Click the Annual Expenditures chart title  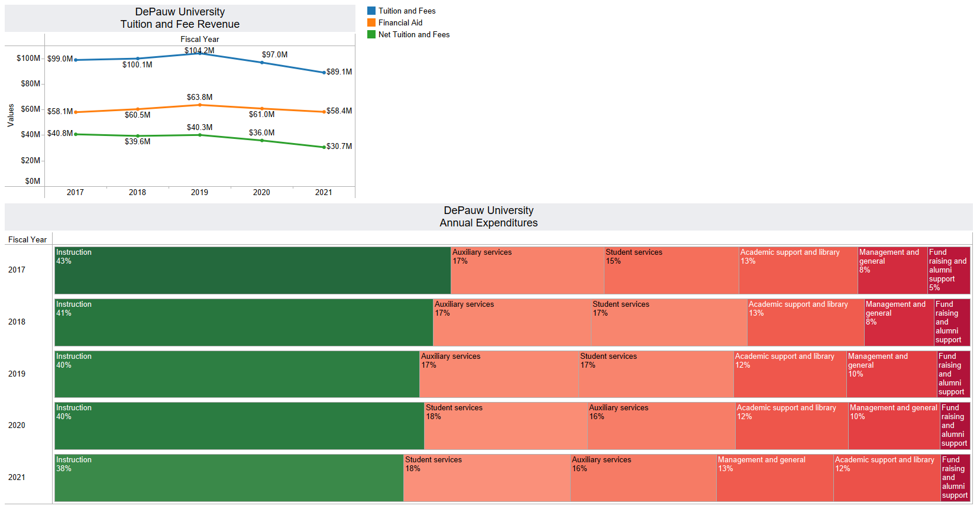click(x=489, y=216)
